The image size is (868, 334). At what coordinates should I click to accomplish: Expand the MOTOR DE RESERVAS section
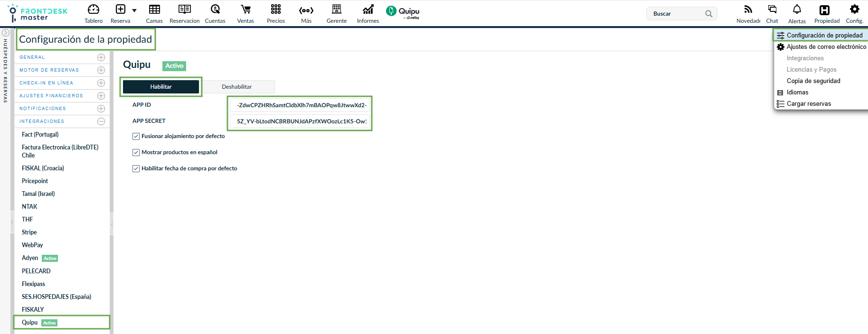pos(101,70)
